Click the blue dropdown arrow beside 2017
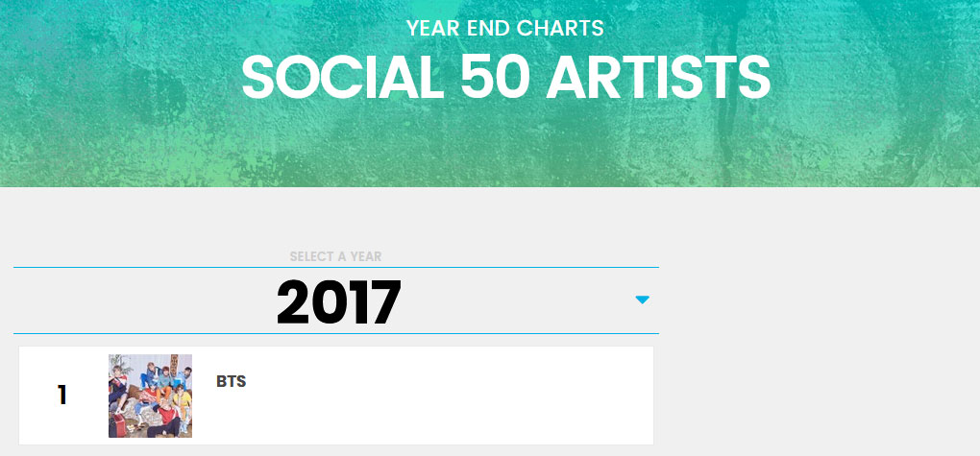 (642, 300)
